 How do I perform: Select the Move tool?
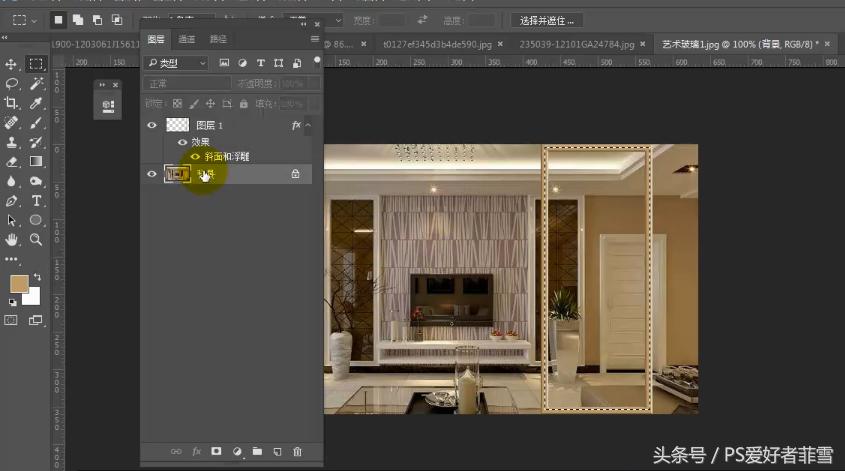coord(12,64)
